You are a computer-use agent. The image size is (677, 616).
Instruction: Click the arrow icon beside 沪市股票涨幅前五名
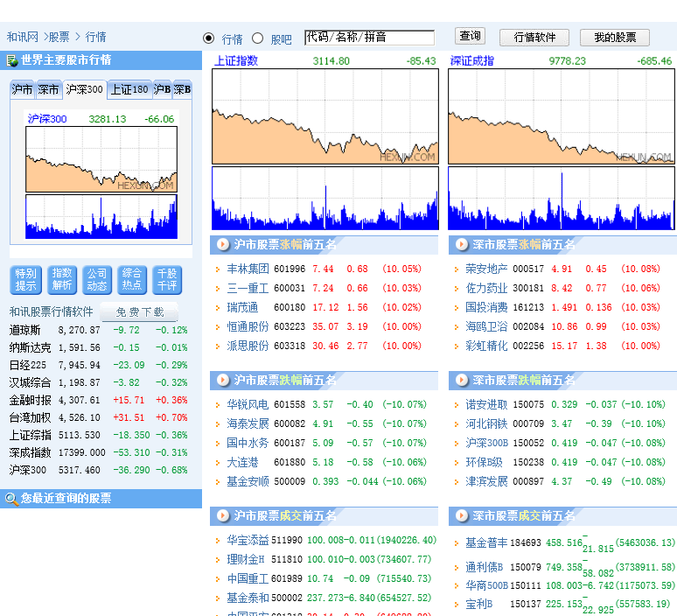tap(223, 244)
